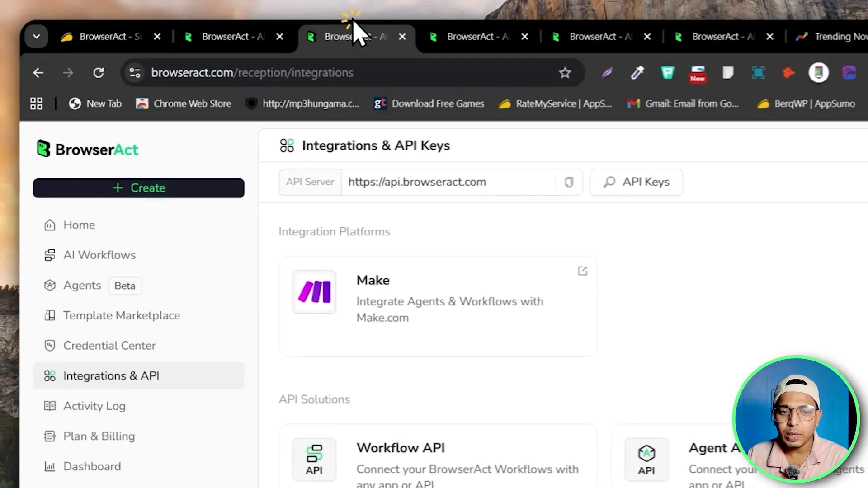868x488 pixels.
Task: Open the tab search dropdown arrow
Action: tap(36, 36)
